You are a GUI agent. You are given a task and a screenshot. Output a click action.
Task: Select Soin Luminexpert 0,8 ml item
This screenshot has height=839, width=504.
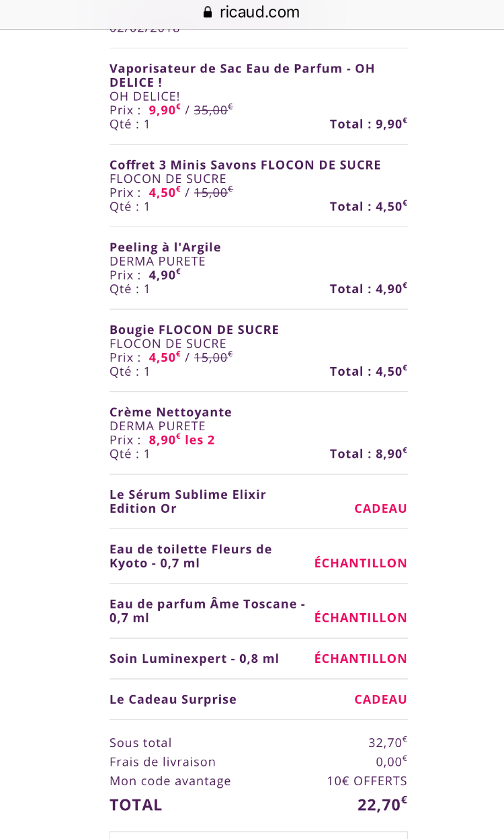click(x=194, y=659)
